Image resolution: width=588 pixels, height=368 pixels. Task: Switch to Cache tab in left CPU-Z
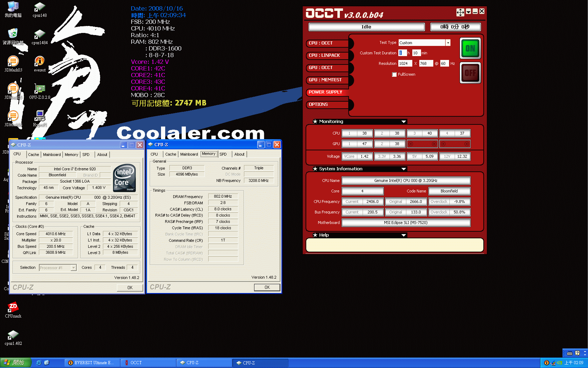point(34,155)
